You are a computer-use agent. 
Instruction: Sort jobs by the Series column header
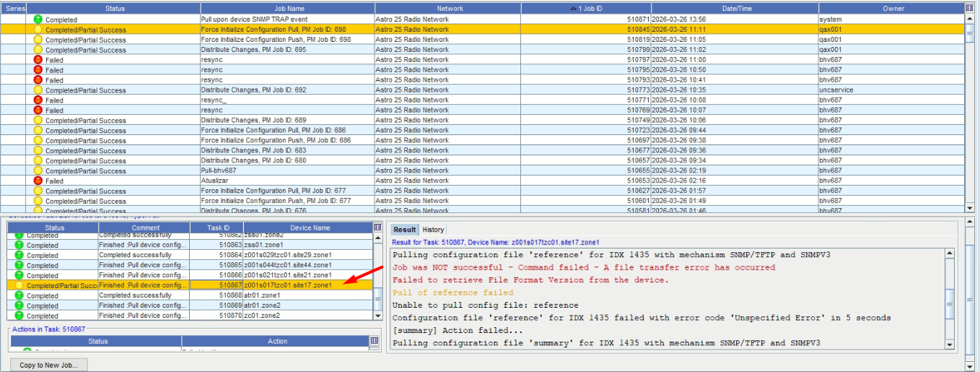click(x=14, y=8)
